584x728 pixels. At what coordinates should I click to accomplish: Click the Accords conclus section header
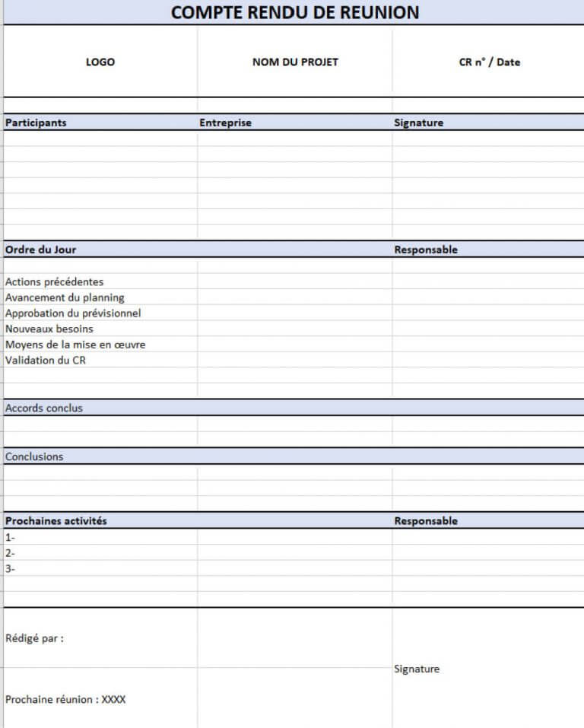44,408
